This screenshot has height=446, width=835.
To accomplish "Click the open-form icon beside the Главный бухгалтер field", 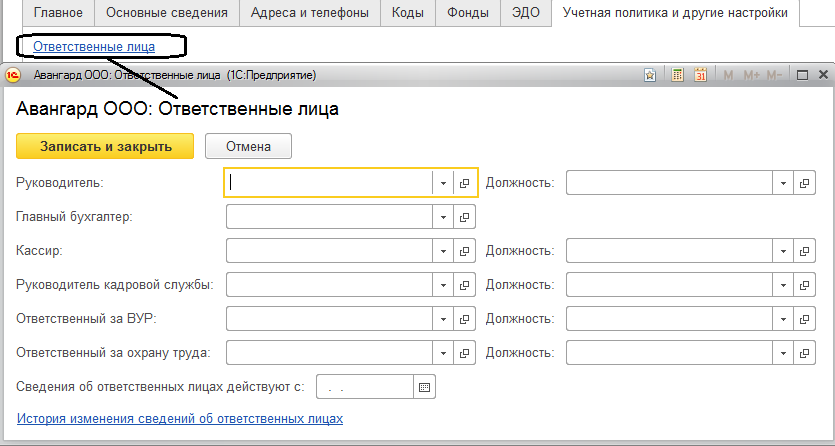I will pos(464,216).
